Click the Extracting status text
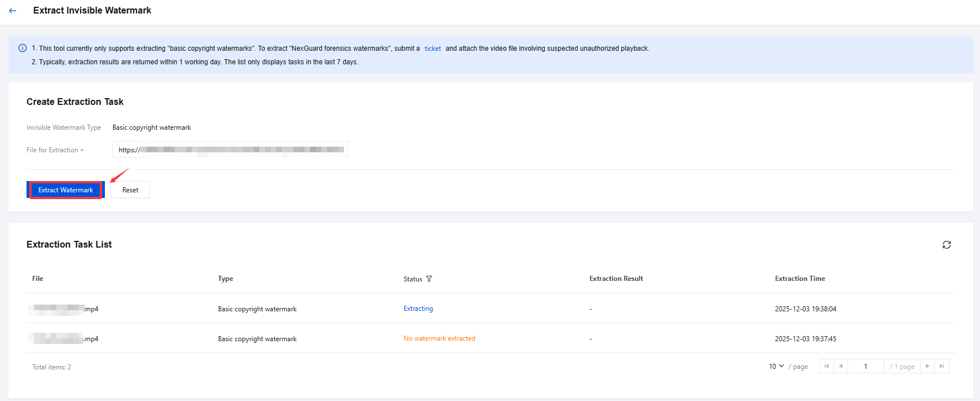 (418, 309)
